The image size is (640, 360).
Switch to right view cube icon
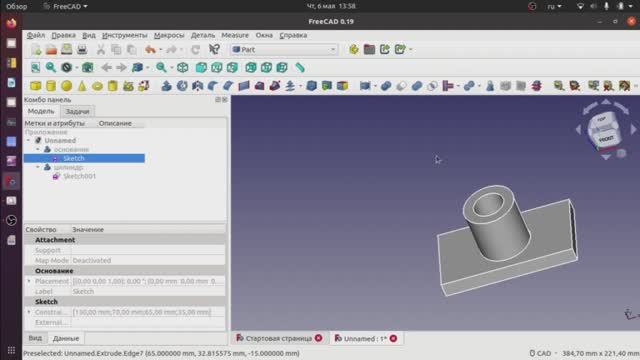click(x=232, y=68)
